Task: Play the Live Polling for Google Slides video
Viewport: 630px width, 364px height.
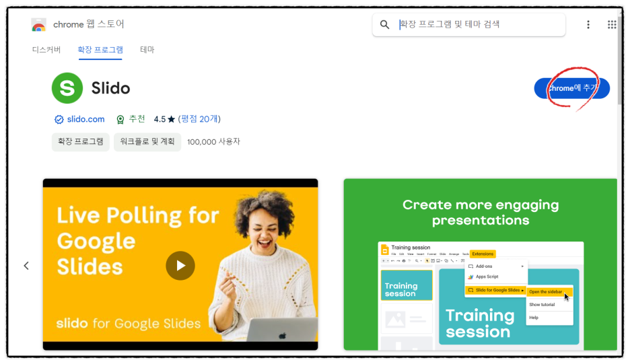Action: click(x=180, y=266)
